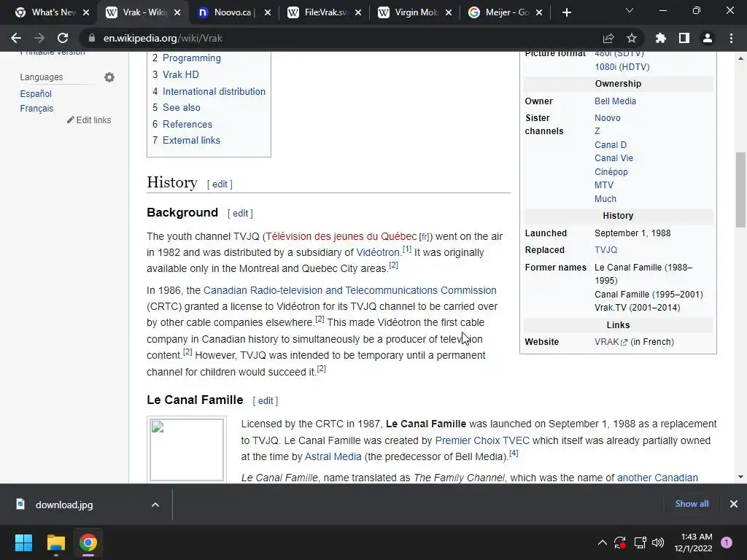Toggle the browser side panel icon

click(x=684, y=38)
